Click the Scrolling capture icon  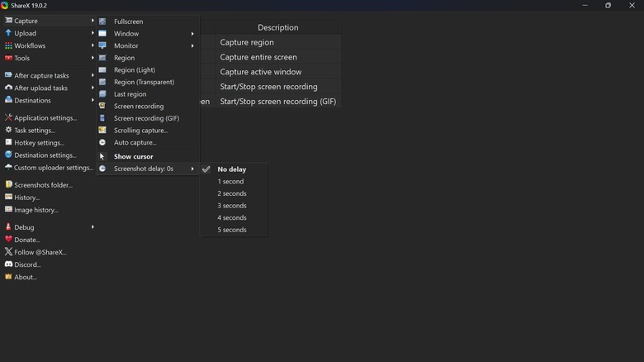[102, 130]
